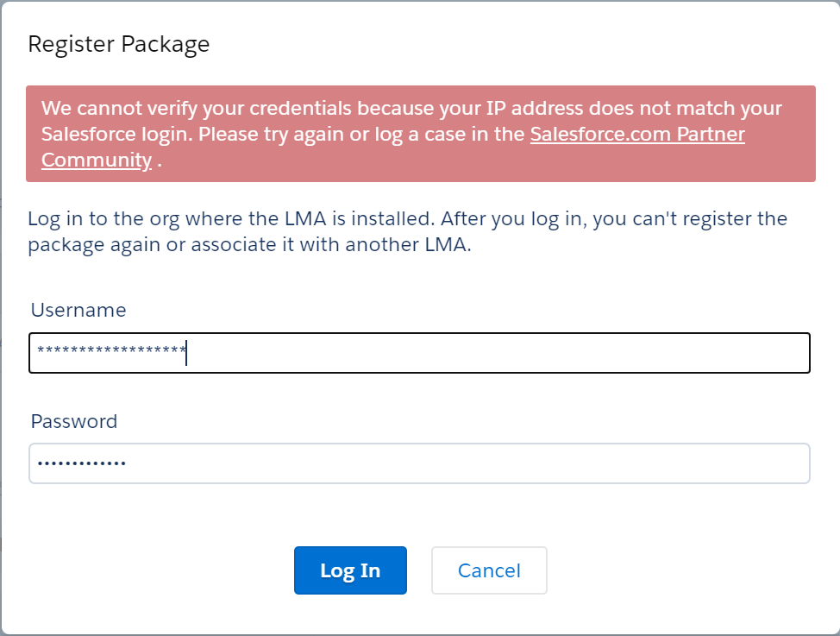Screen dimensions: 840x636
Task: Click the underlined word Community in the error
Action: 97,161
